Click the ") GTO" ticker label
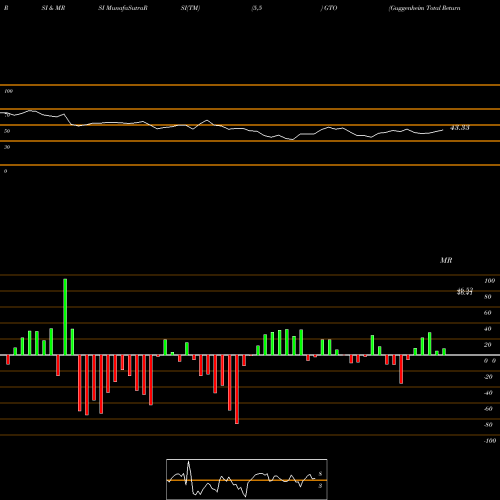The image size is (500, 500). (329, 8)
